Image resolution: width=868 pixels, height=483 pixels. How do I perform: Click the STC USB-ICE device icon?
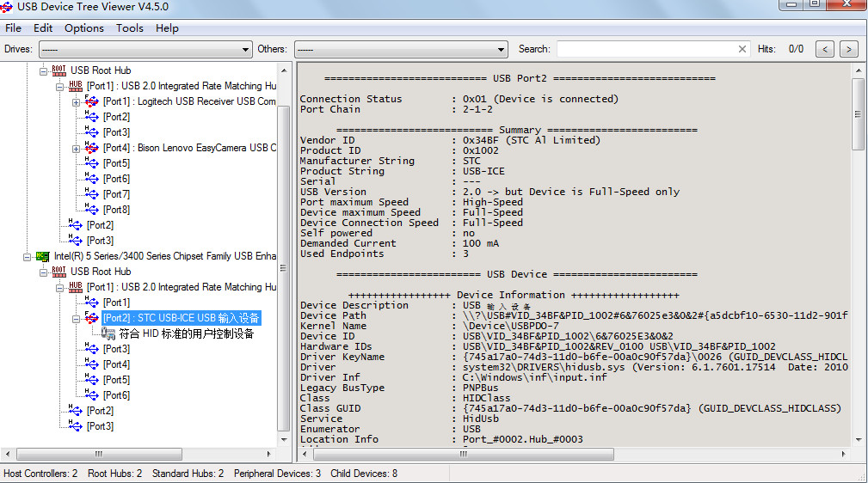[91, 318]
